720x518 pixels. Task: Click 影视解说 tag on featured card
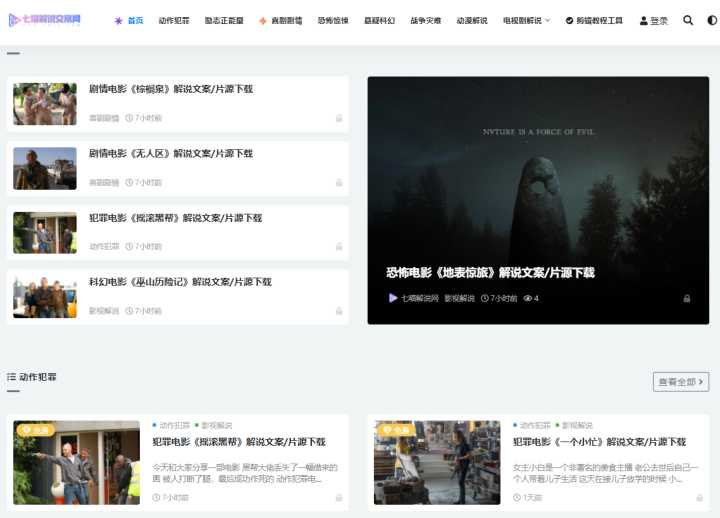point(459,298)
